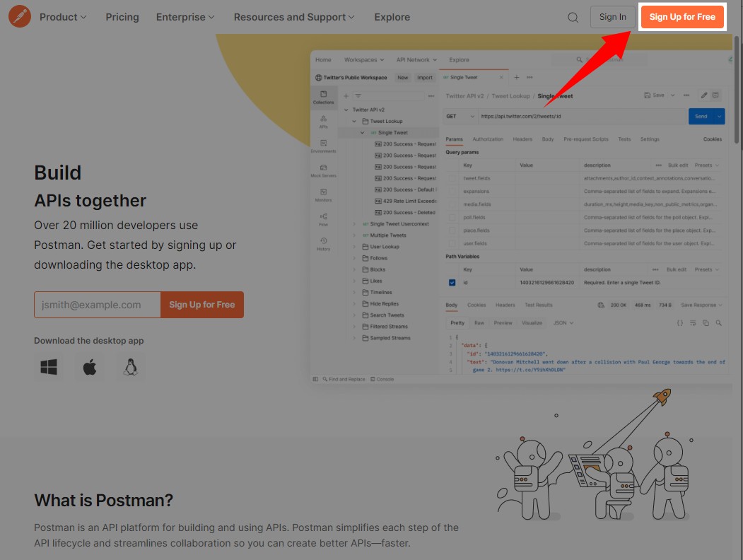Expand the User Lookup folder
The width and height of the screenshot is (743, 560).
tap(354, 247)
